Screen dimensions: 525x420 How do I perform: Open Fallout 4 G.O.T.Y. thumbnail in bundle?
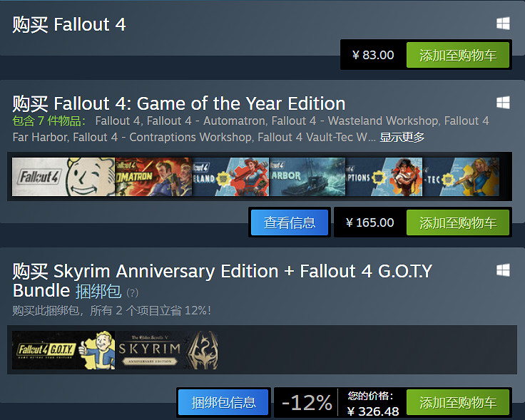point(63,350)
